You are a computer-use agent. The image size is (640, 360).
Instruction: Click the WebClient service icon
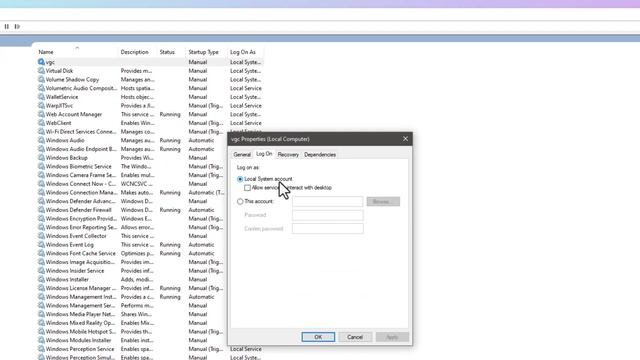(41, 123)
